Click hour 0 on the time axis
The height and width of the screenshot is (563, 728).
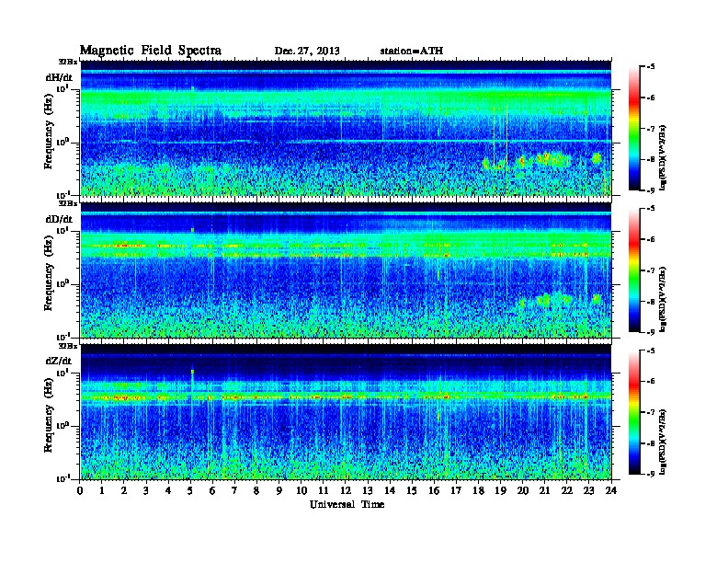click(x=80, y=490)
